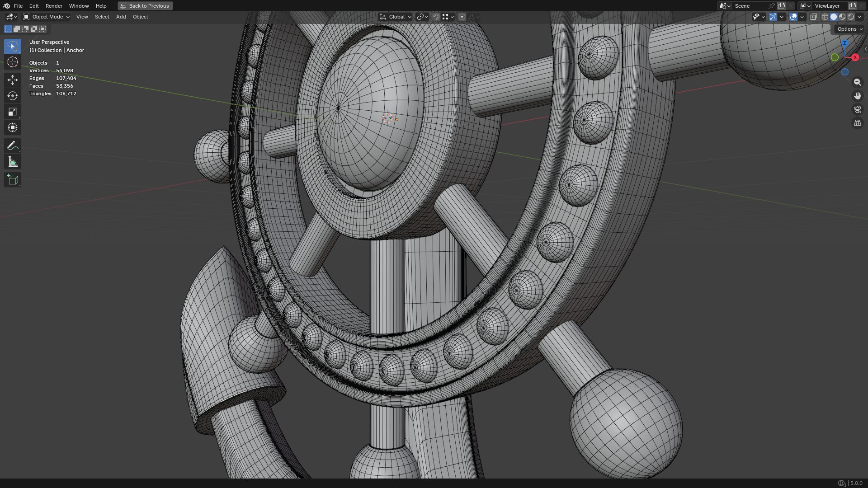Activate the Annotate pencil tool

(13, 145)
